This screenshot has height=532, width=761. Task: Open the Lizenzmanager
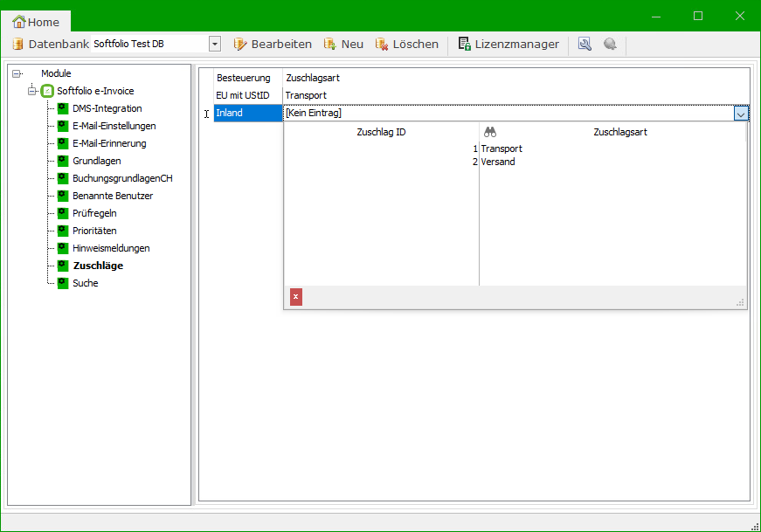click(508, 44)
